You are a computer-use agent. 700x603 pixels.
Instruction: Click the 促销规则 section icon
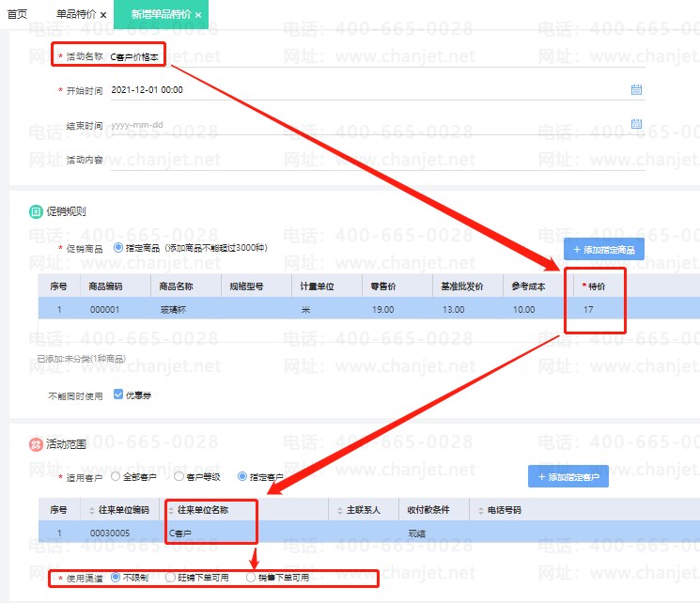[36, 211]
